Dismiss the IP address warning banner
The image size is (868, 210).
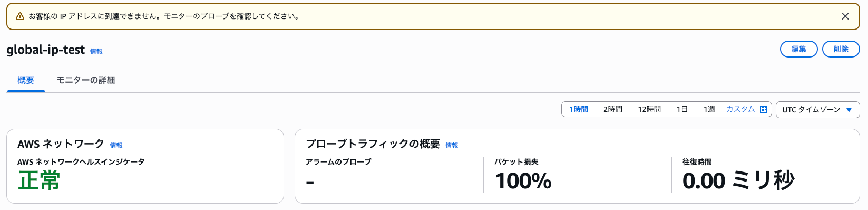pyautogui.click(x=845, y=16)
